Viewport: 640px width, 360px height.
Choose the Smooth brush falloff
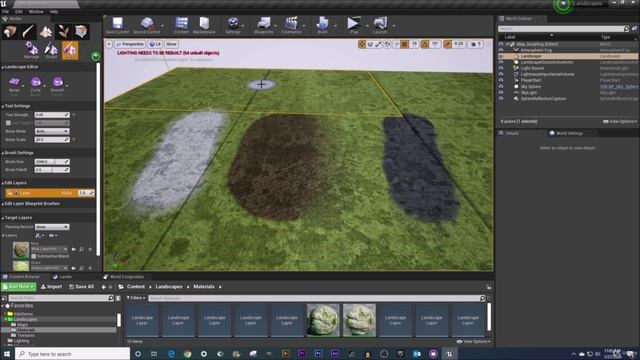pos(58,85)
